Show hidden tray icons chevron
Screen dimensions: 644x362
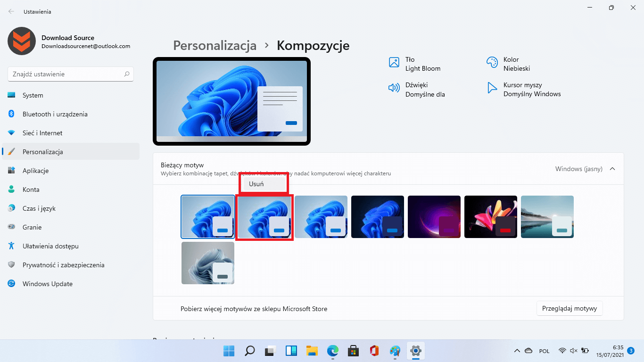pyautogui.click(x=517, y=351)
